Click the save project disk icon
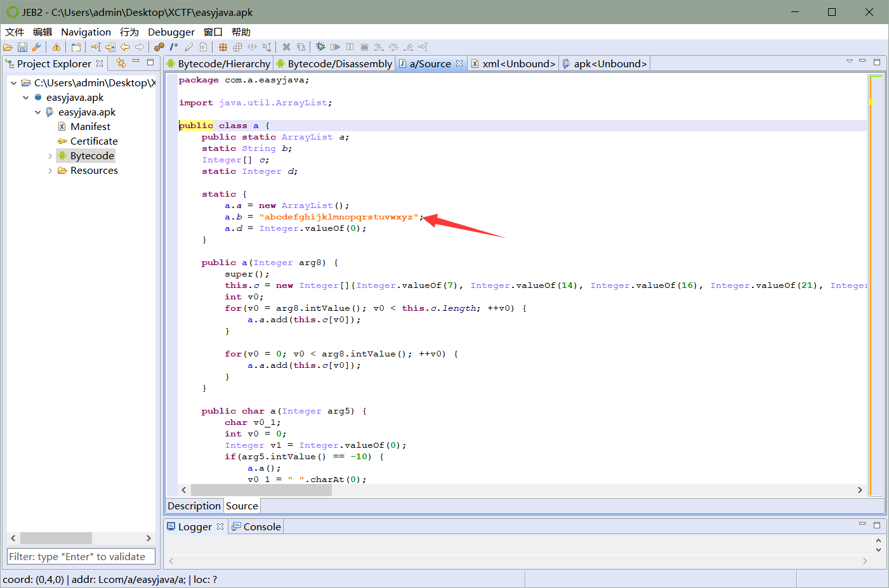The height and width of the screenshot is (588, 889). (22, 47)
